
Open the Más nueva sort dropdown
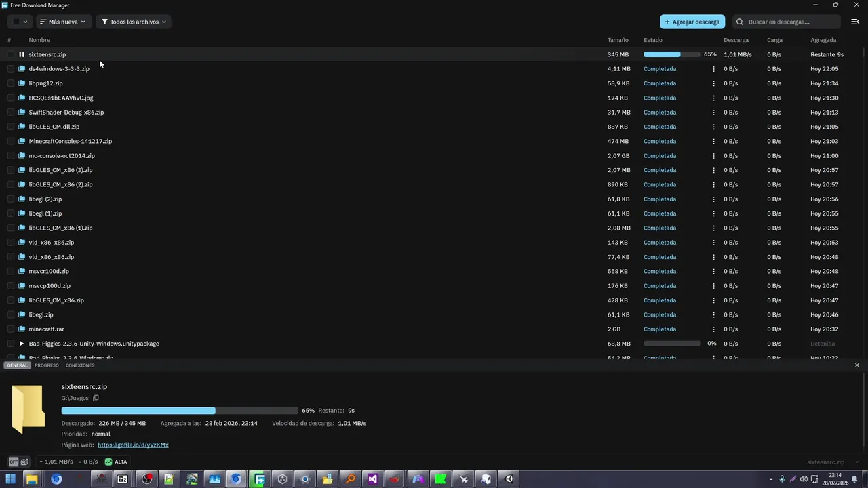(x=63, y=22)
